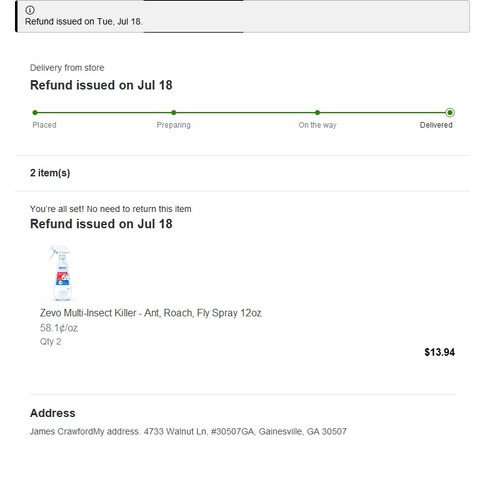Viewport: 500px width, 479px height.
Task: Click the Placed progress dot
Action: click(x=35, y=113)
